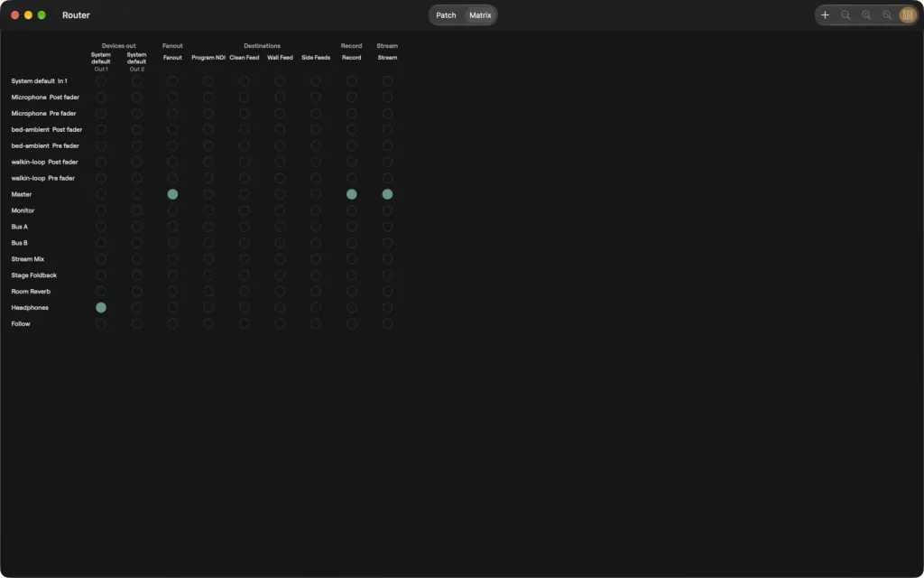Image resolution: width=924 pixels, height=578 pixels.
Task: Route walkin-loop Post fader to Record
Action: (352, 162)
